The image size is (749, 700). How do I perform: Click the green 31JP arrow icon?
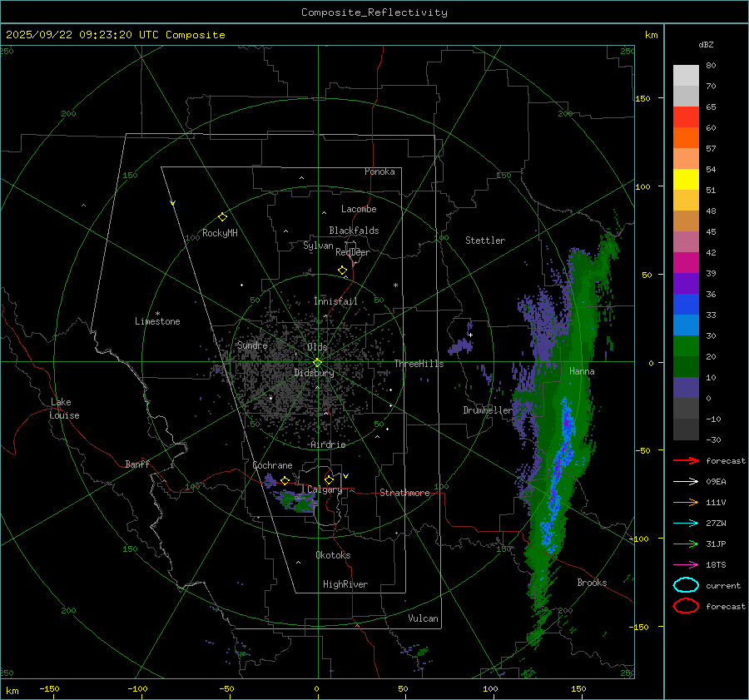click(686, 544)
